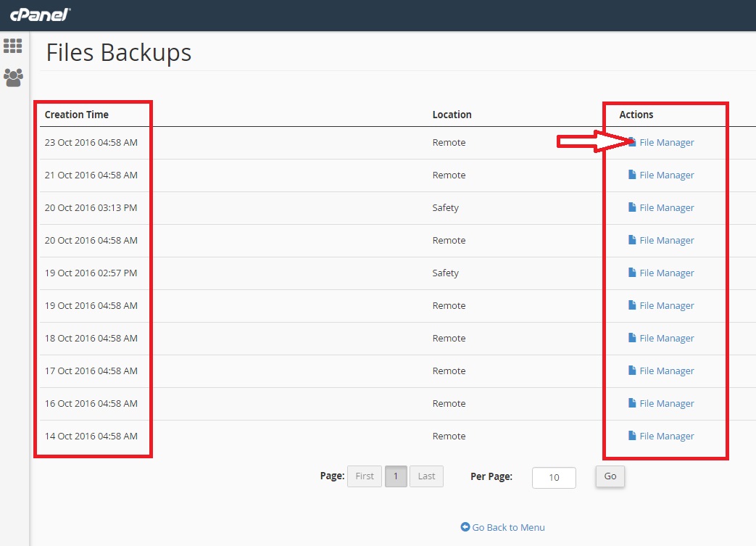Focus the Per Page input field

(554, 478)
